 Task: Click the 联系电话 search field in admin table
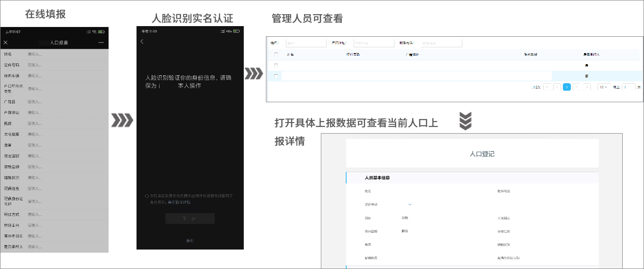pyautogui.click(x=441, y=43)
